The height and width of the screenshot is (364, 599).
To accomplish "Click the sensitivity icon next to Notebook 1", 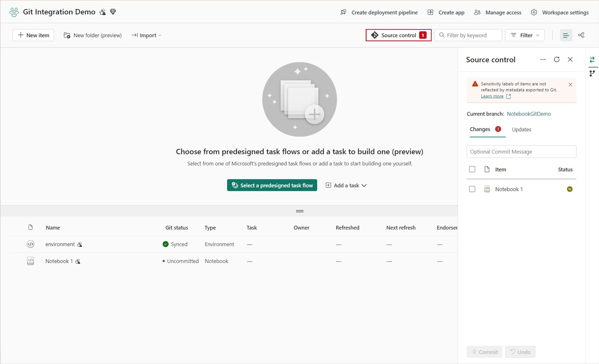I will point(78,262).
